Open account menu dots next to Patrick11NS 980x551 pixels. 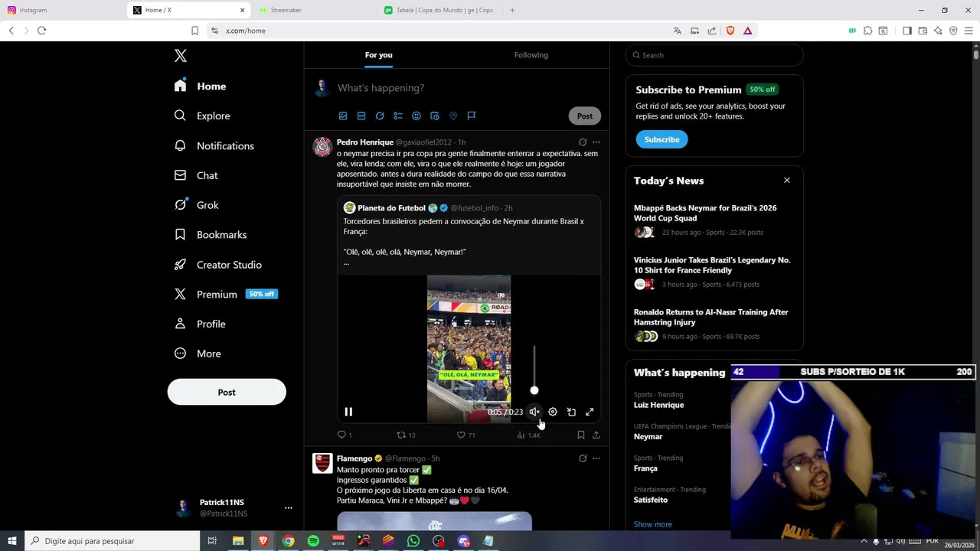289,507
